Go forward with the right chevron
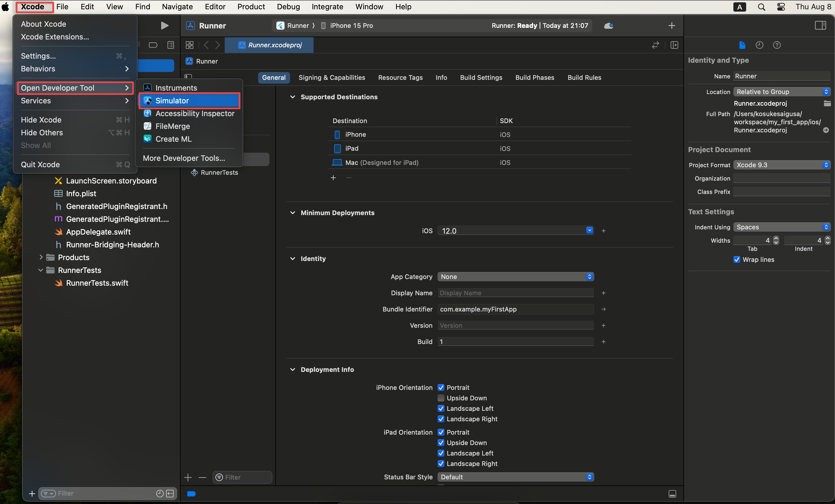 (217, 45)
